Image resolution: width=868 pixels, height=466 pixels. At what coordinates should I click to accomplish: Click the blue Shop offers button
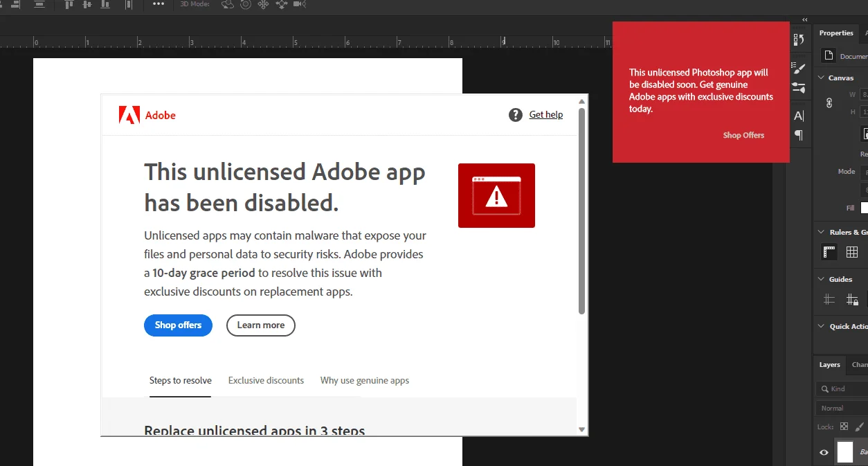178,325
